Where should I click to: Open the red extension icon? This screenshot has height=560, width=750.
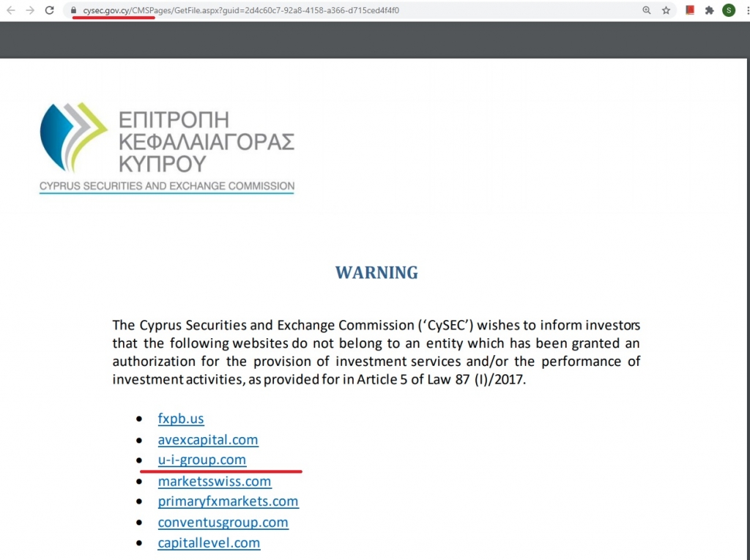point(690,10)
